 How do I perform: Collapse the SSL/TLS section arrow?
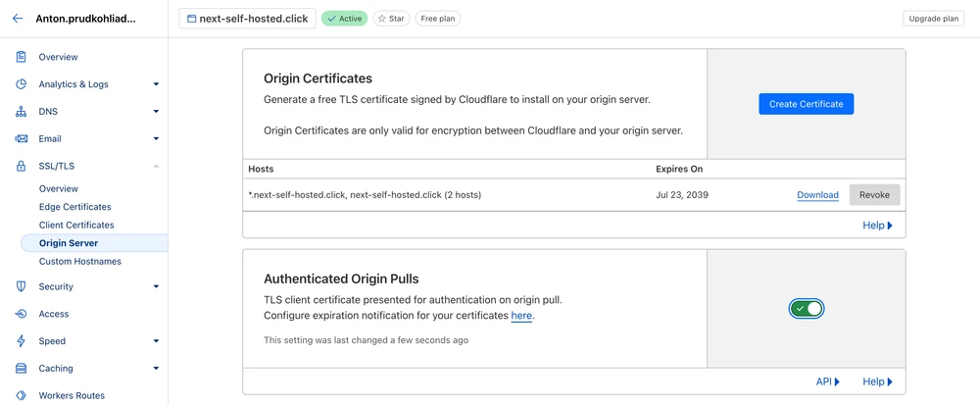(x=156, y=167)
